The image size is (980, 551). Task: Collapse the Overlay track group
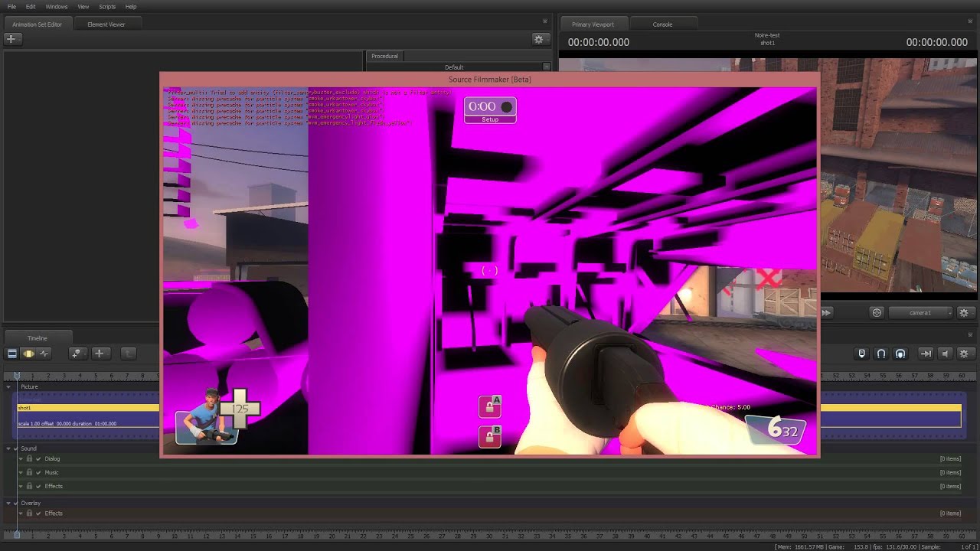9,504
